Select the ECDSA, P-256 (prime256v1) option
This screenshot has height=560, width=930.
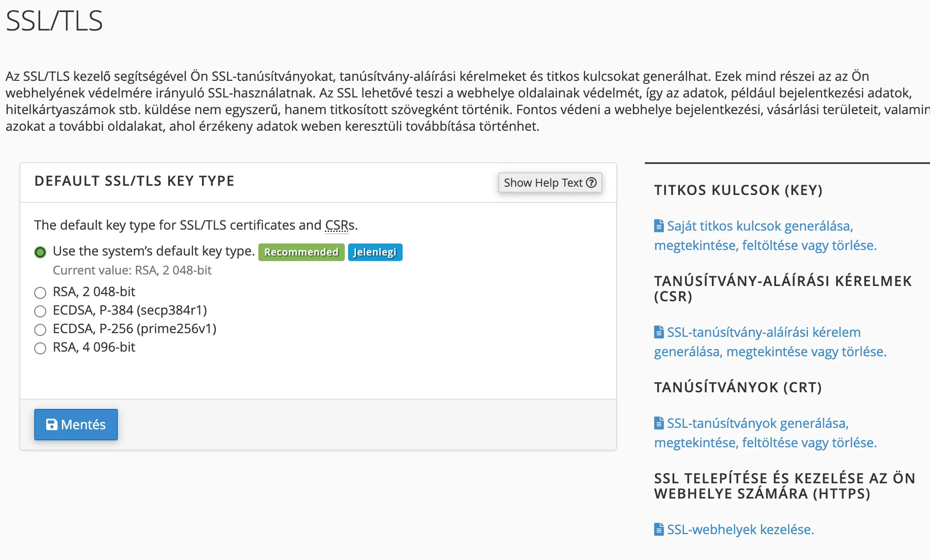click(40, 329)
